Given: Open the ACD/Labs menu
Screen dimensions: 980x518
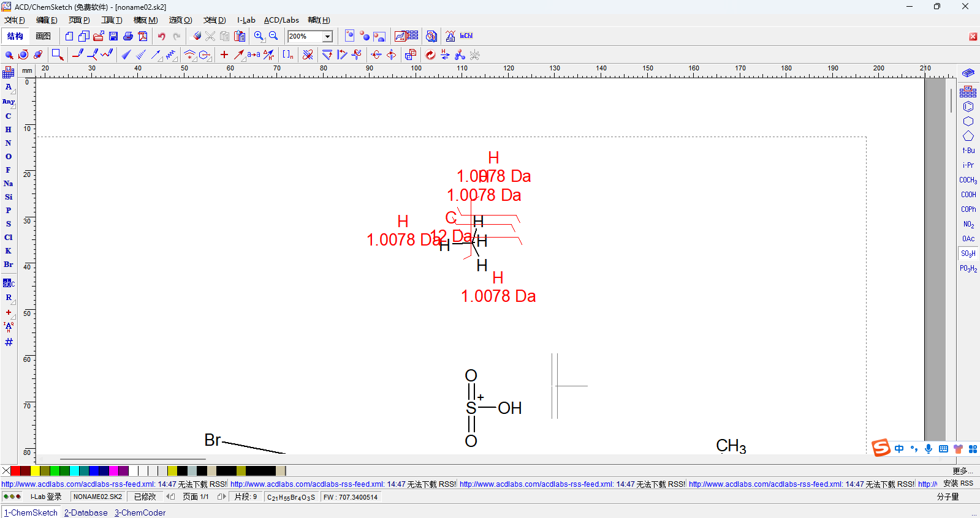Looking at the screenshot, I should (x=281, y=20).
